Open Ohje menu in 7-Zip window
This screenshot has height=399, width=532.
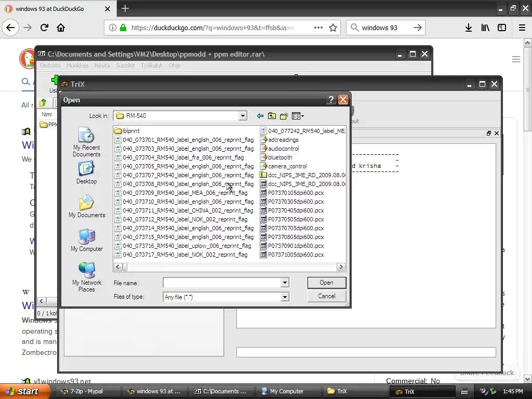(175, 65)
